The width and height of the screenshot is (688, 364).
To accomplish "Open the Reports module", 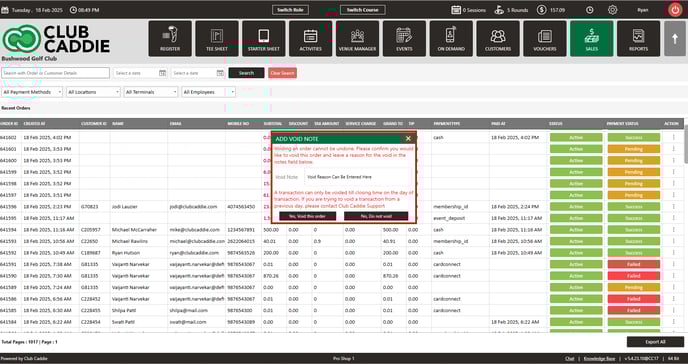I will 638,39.
